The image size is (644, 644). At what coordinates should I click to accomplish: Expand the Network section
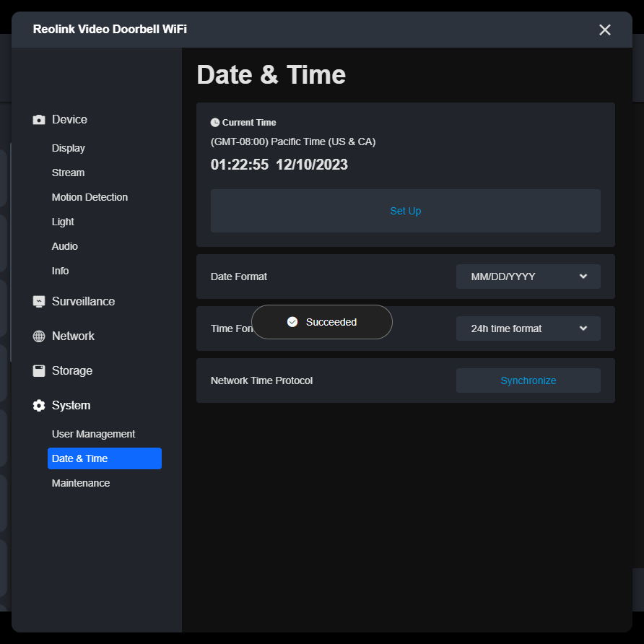tap(73, 336)
